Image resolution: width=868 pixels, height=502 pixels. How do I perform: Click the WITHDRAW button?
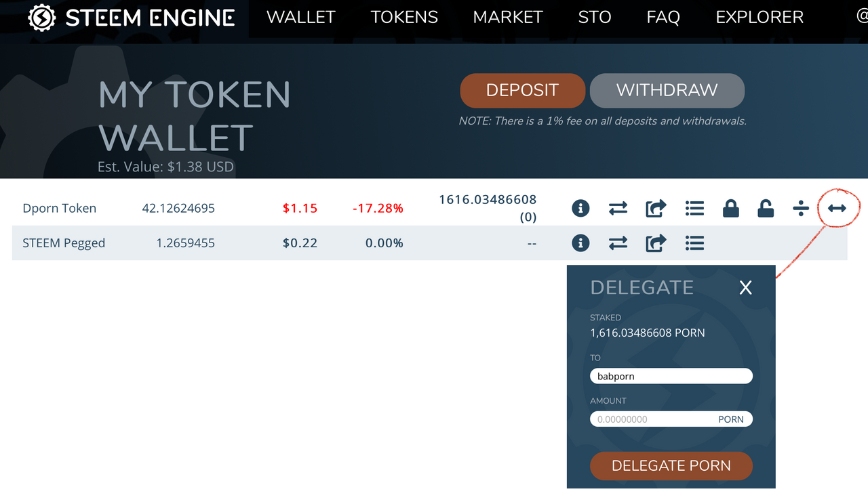pyautogui.click(x=667, y=90)
